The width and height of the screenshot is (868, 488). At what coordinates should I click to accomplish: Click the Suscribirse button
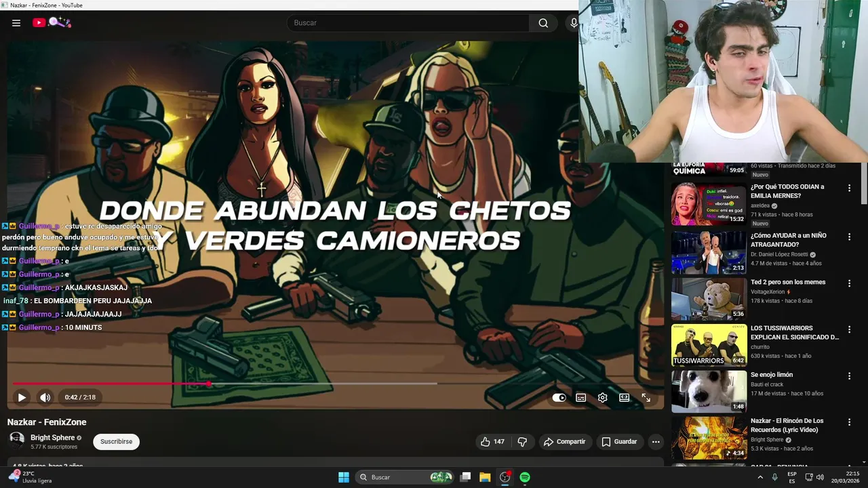(116, 442)
